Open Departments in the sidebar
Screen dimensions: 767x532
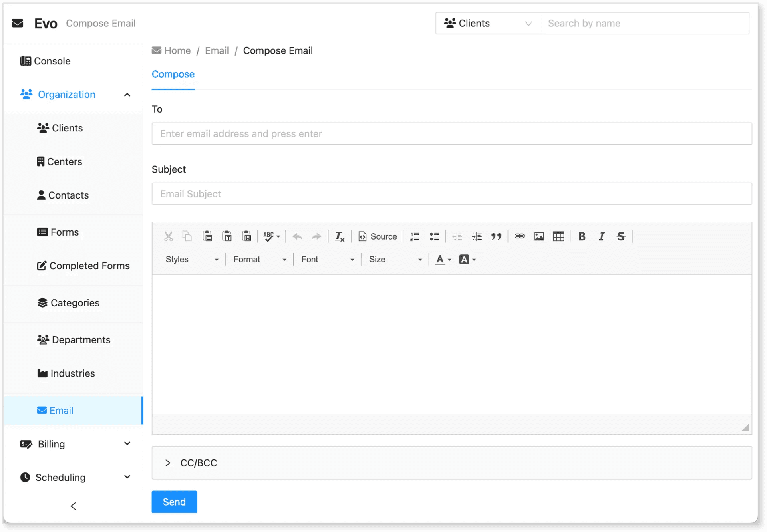74,340
